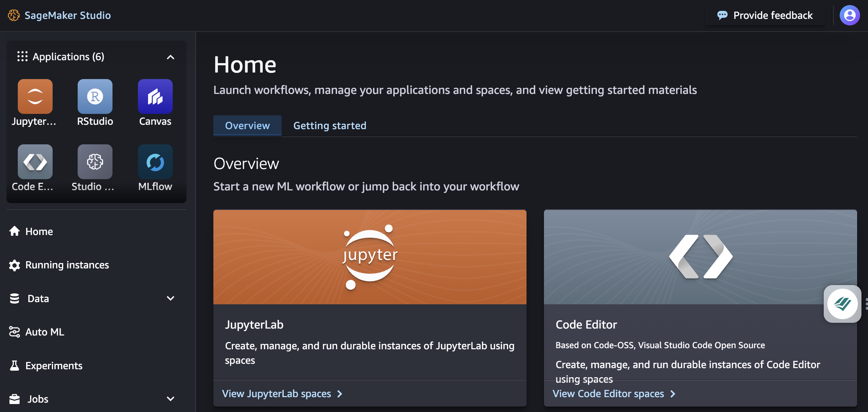Open the Code Editor application icon
868x412 pixels.
tap(35, 162)
